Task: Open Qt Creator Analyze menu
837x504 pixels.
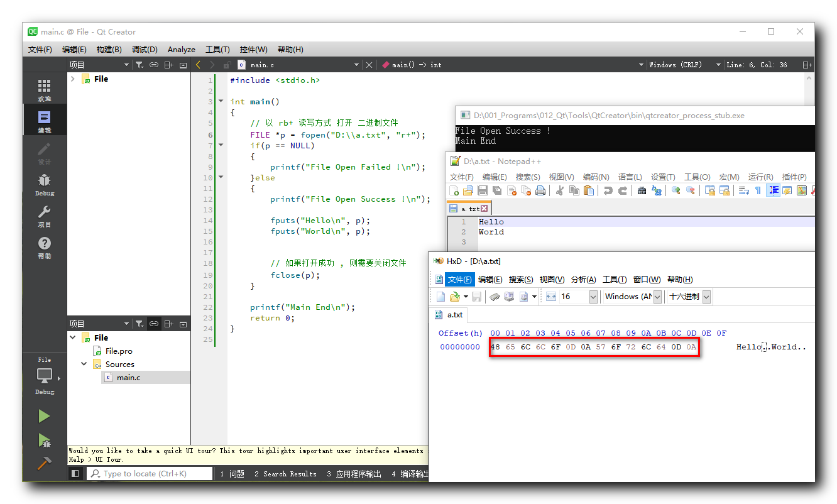Action: [x=182, y=50]
